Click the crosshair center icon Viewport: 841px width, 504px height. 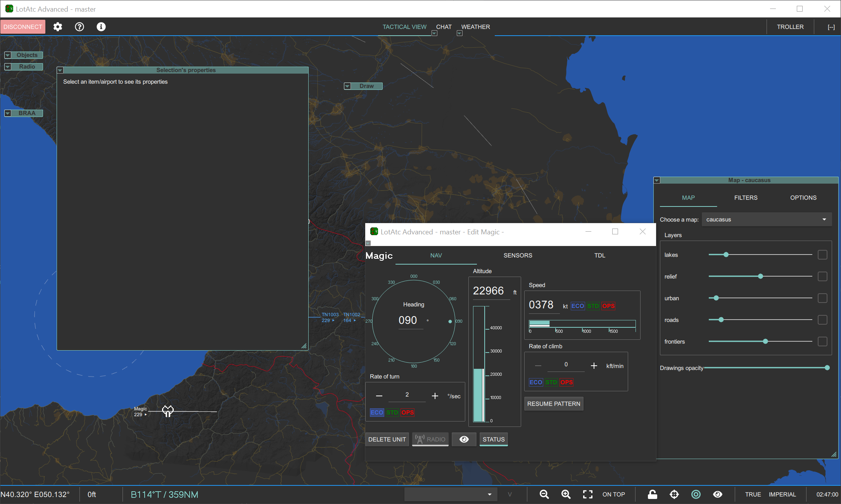(674, 494)
